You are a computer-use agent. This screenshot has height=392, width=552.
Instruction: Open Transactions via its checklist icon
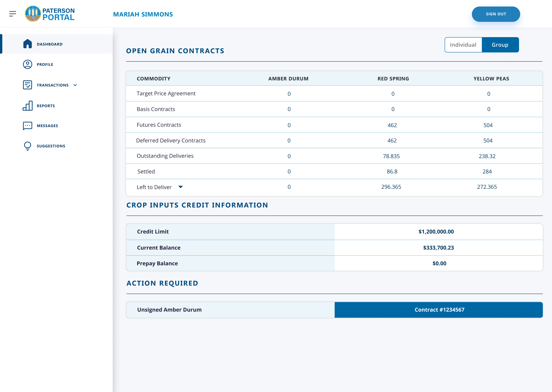27,85
